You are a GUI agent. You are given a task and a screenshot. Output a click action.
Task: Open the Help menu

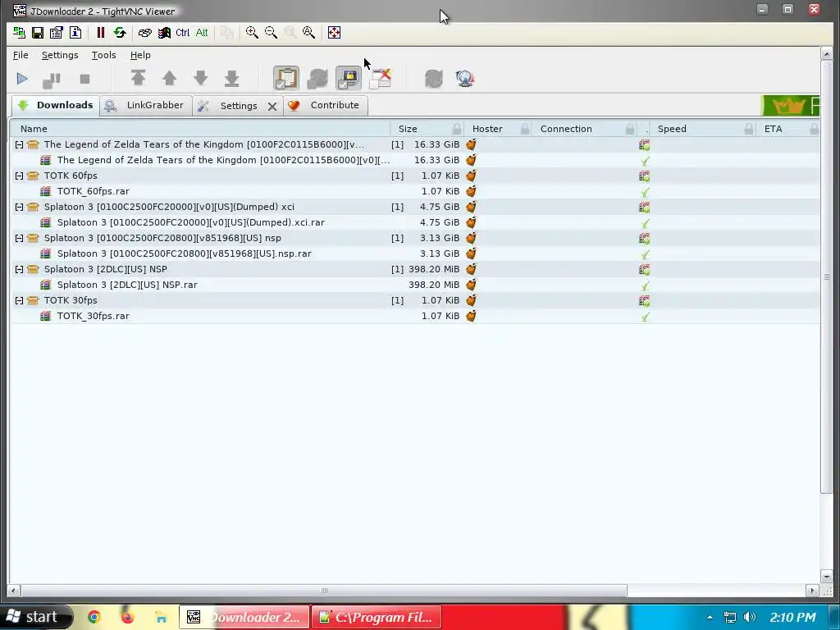coord(140,55)
